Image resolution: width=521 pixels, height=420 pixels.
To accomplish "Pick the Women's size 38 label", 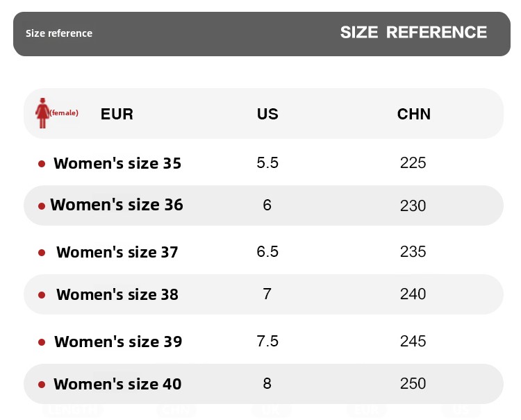I will (x=117, y=294).
